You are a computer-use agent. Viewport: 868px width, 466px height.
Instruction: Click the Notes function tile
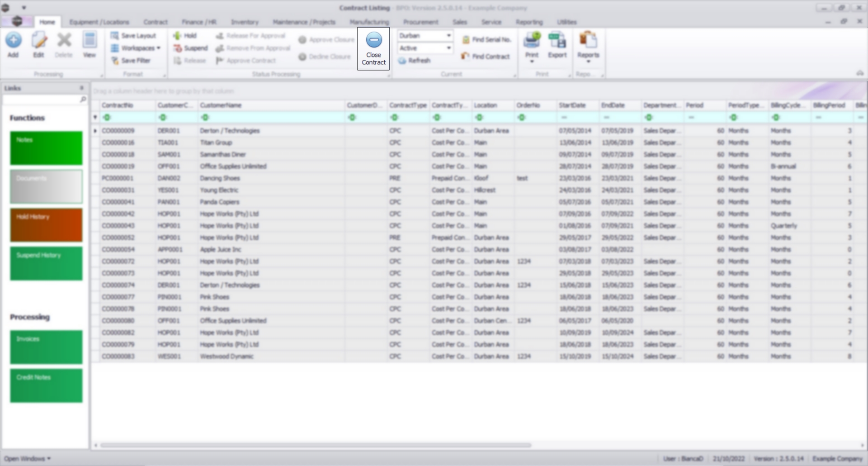(x=46, y=148)
